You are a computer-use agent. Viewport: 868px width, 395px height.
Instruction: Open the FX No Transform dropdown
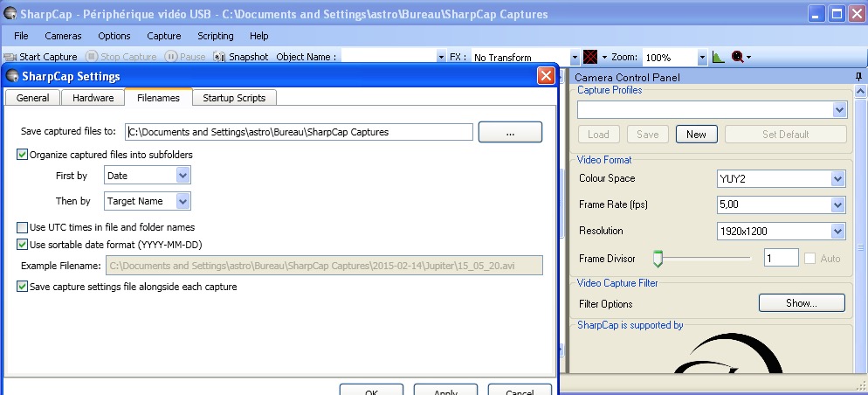pyautogui.click(x=575, y=57)
